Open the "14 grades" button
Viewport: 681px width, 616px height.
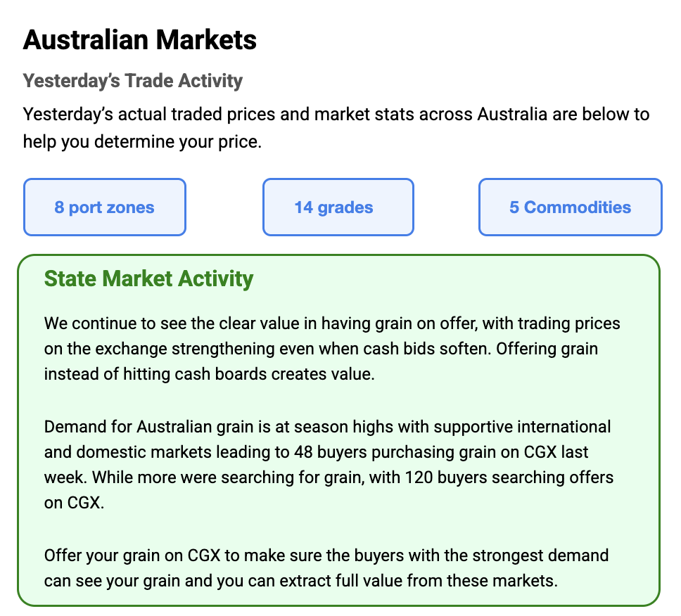[333, 207]
